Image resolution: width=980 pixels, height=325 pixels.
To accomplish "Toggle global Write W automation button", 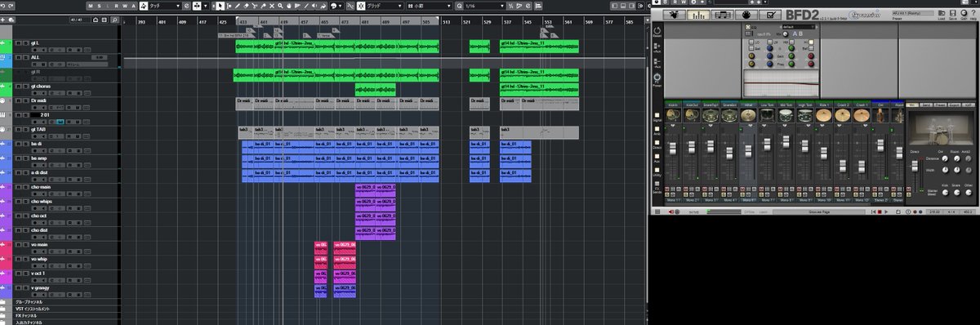I will (x=124, y=6).
